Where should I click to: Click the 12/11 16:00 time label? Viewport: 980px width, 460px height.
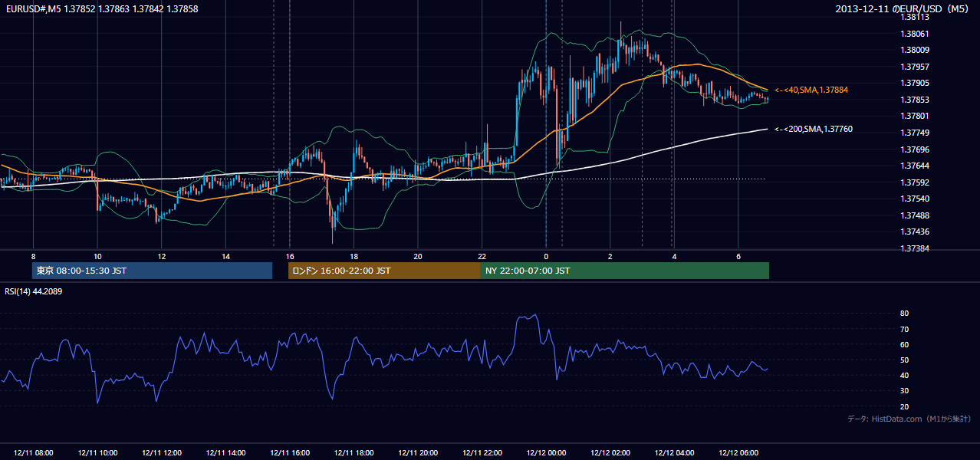(x=290, y=453)
